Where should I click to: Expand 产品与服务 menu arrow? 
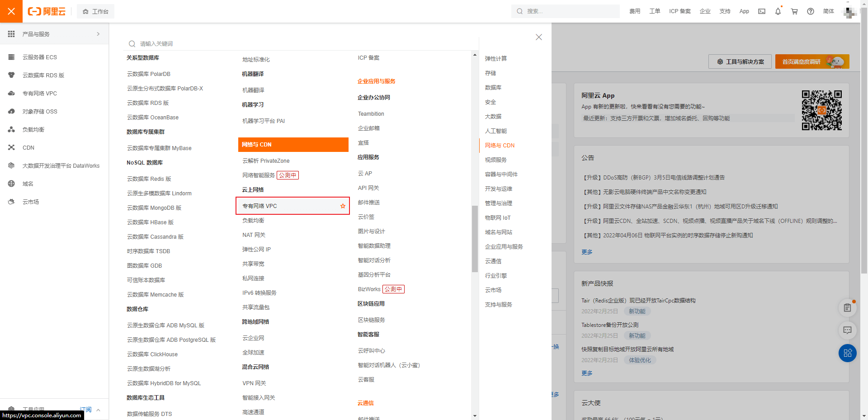[98, 34]
